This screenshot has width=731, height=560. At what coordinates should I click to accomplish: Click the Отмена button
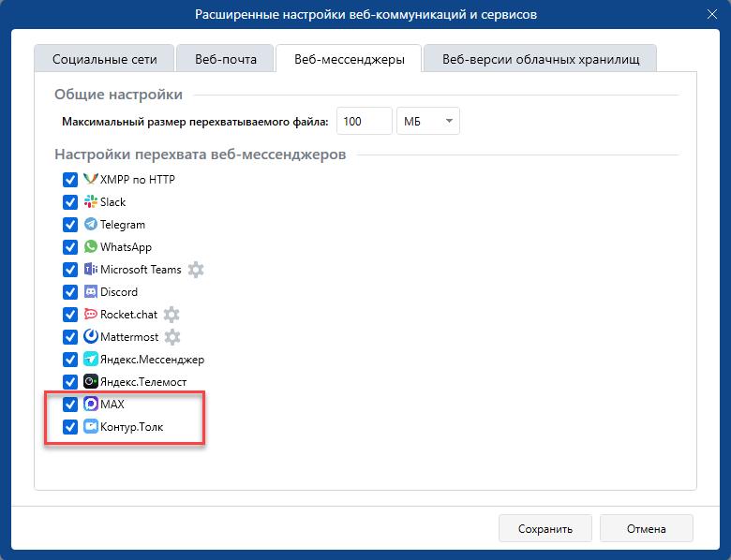[x=646, y=529]
